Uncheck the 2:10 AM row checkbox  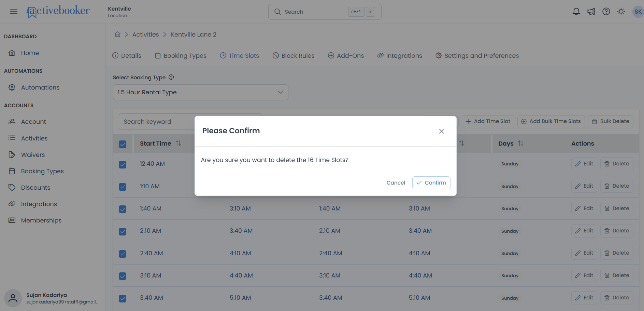coord(123,232)
